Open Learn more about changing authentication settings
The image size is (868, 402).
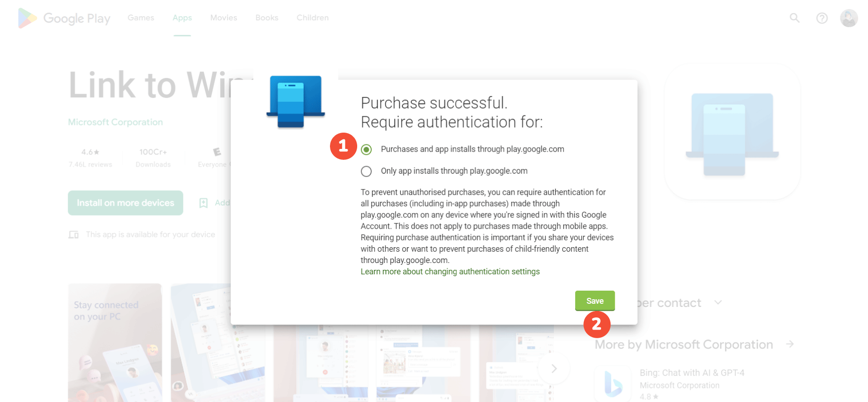point(450,272)
